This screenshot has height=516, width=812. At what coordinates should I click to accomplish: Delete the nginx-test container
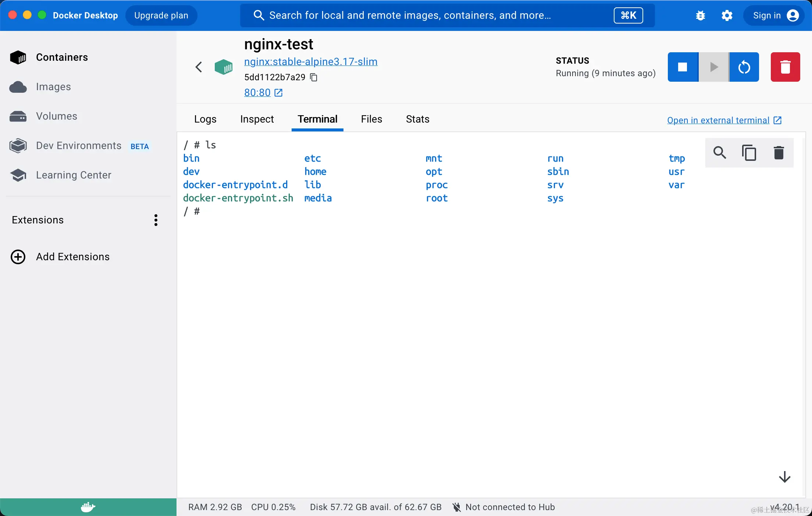coord(785,67)
